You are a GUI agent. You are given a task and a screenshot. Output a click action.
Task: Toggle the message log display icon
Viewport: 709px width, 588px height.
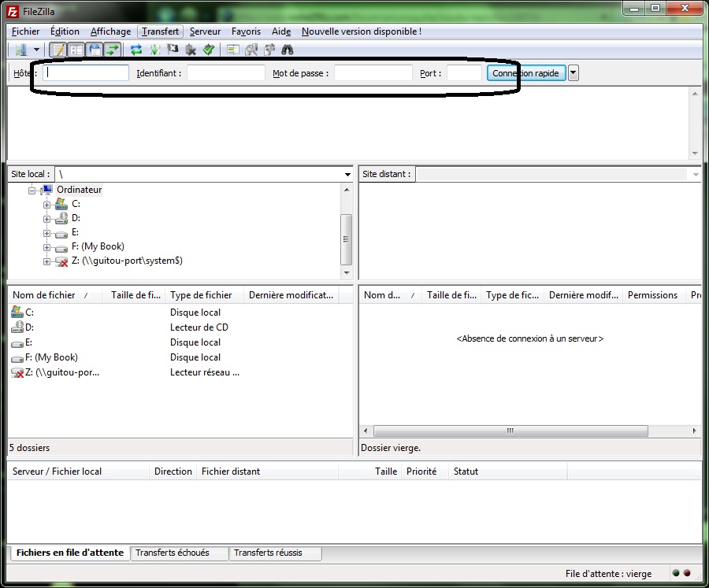coord(58,50)
